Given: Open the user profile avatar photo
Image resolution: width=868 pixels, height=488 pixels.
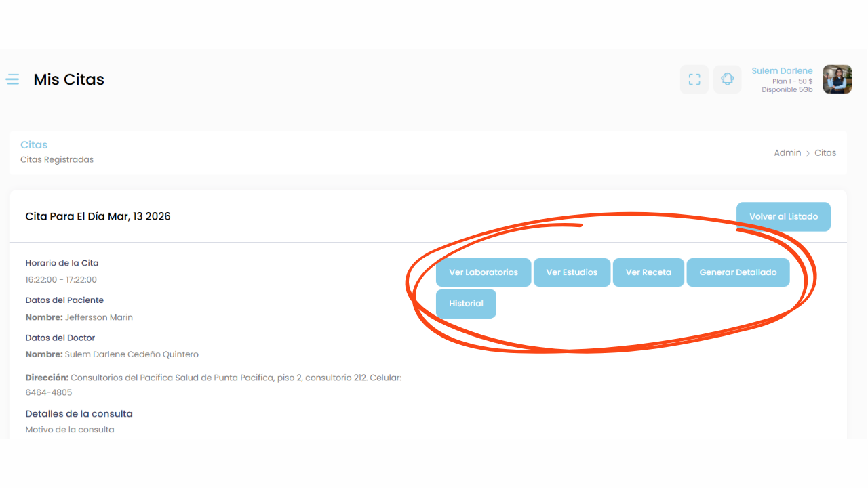Looking at the screenshot, I should [837, 79].
